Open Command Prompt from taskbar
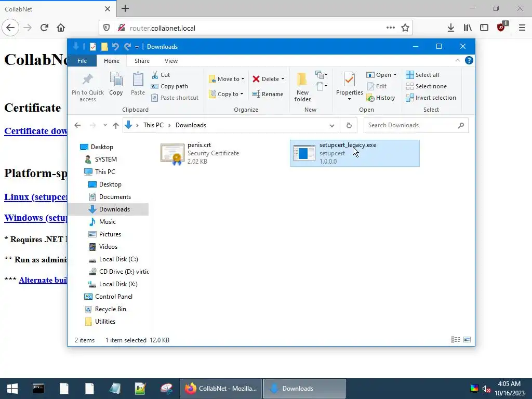Screen dimensions: 532x399 (38, 389)
